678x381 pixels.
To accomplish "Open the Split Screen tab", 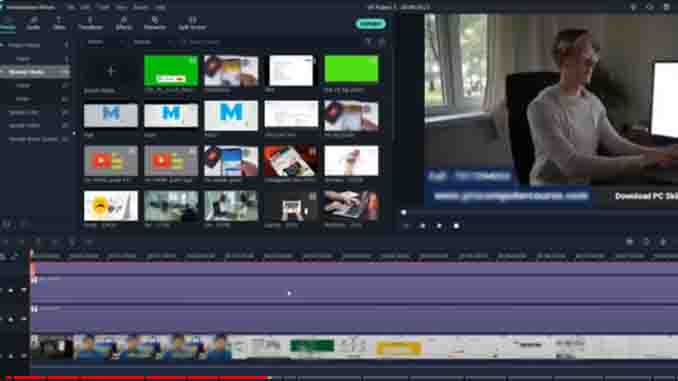I will (192, 23).
